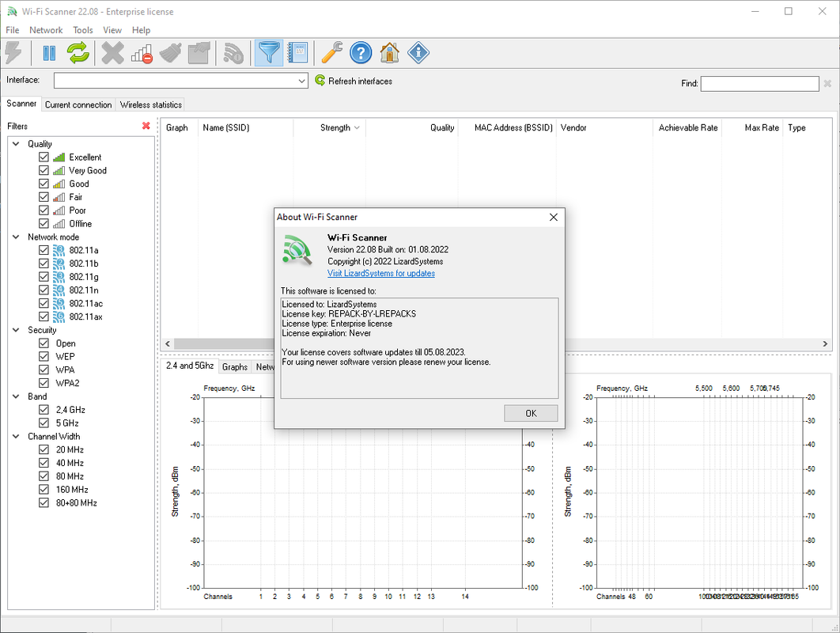The image size is (840, 633).
Task: Pause scanning with the pause icon
Action: click(x=49, y=53)
